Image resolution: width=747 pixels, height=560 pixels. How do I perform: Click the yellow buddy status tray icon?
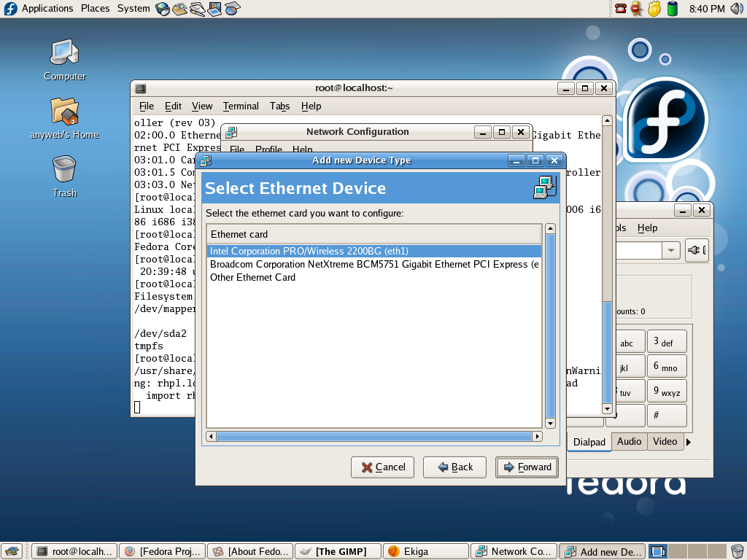637,9
